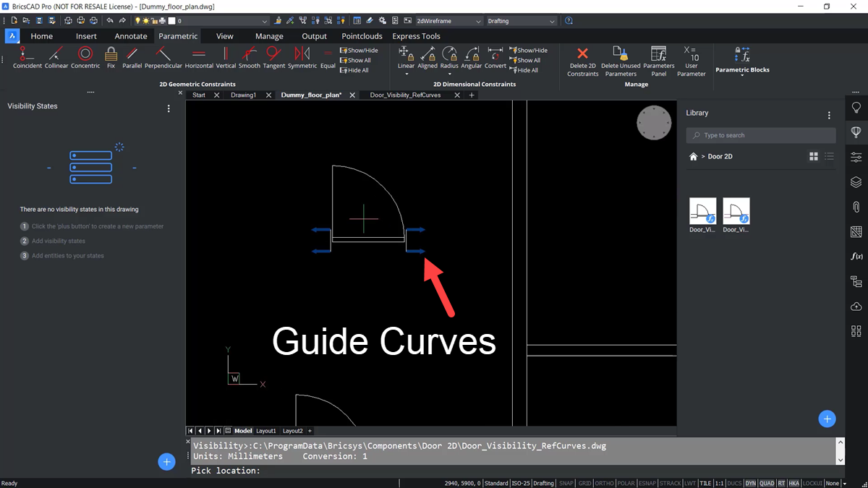Select the Tangent constraint tool
868x488 pixels.
pos(273,58)
